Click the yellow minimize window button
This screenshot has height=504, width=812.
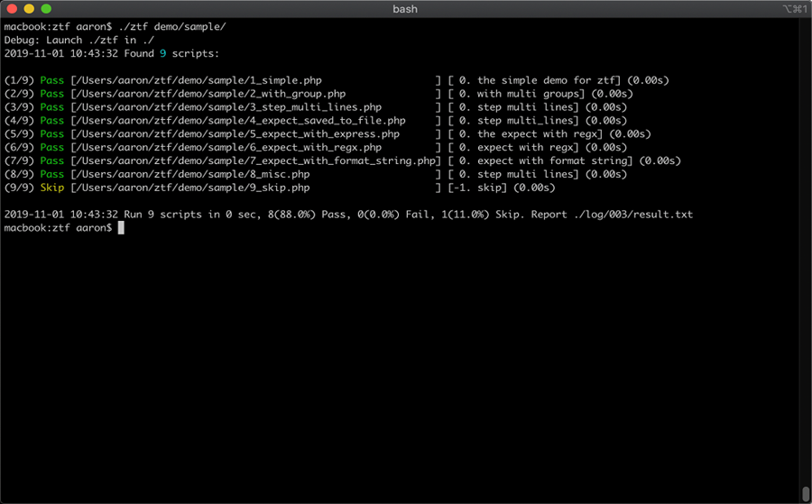click(29, 9)
